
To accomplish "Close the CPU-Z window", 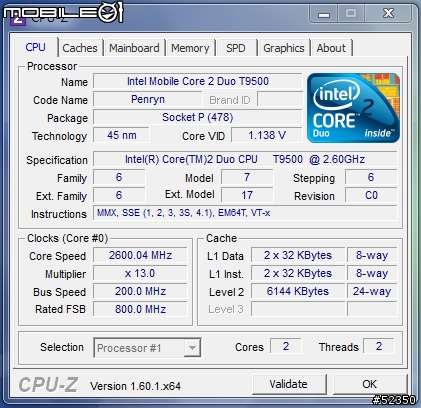I will pyautogui.click(x=389, y=14).
